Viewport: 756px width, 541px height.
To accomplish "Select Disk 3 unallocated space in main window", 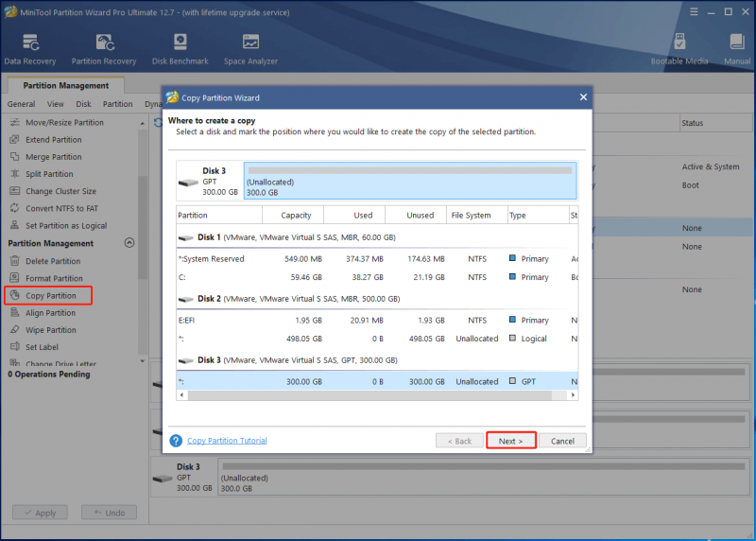I will coord(484,478).
